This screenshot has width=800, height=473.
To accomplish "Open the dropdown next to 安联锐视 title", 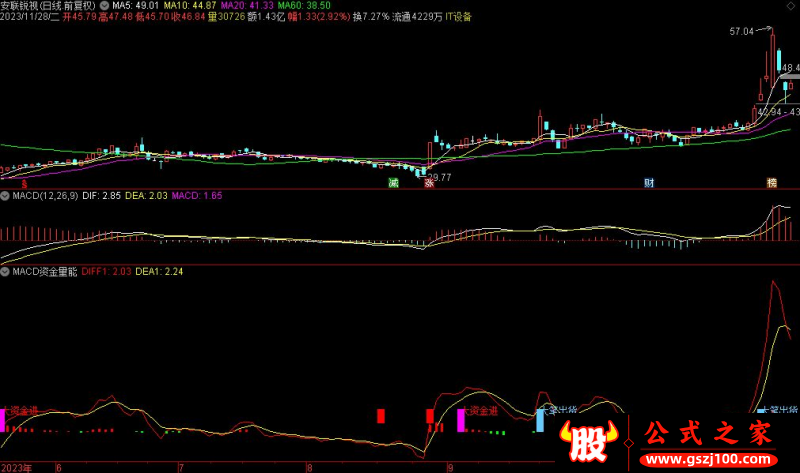I will tap(104, 6).
